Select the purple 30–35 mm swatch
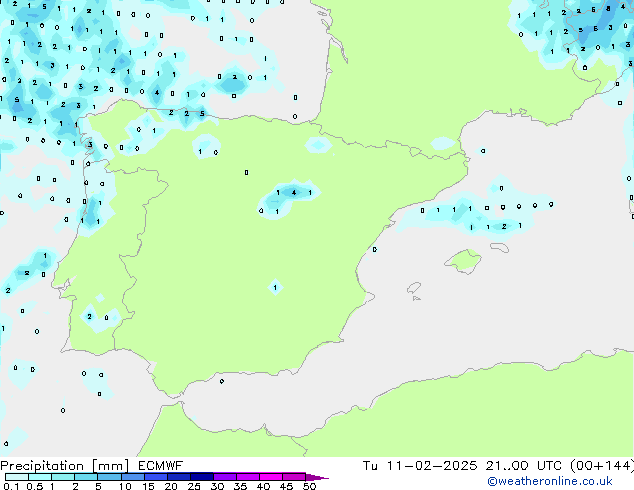The width and height of the screenshot is (634, 490). click(x=224, y=477)
